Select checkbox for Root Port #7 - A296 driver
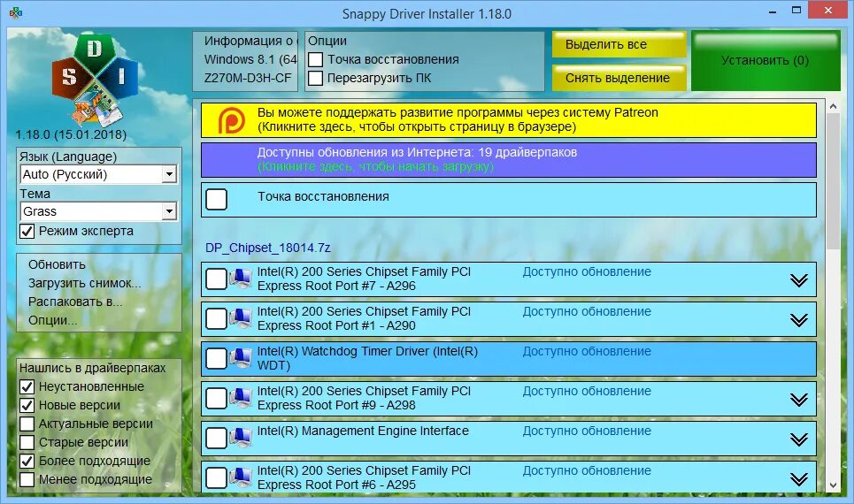The width and height of the screenshot is (854, 504). point(216,279)
